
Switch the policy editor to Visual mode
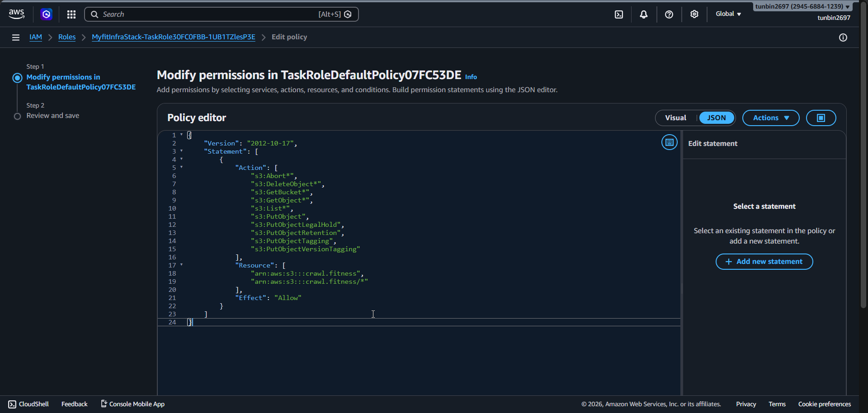[x=675, y=117]
